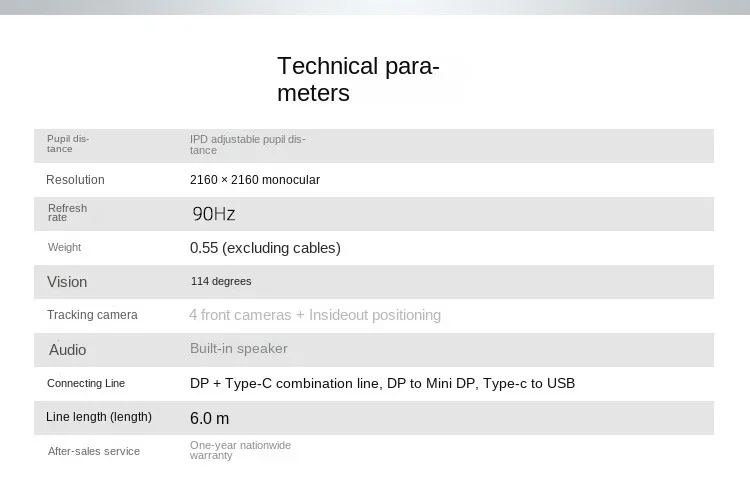Select the Pupil distance label

click(x=68, y=144)
